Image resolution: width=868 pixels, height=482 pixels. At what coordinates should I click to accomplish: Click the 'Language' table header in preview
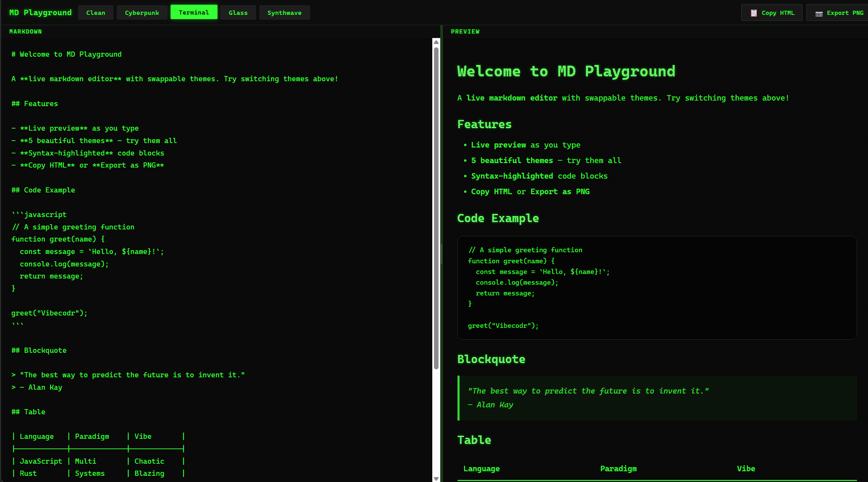(481, 469)
